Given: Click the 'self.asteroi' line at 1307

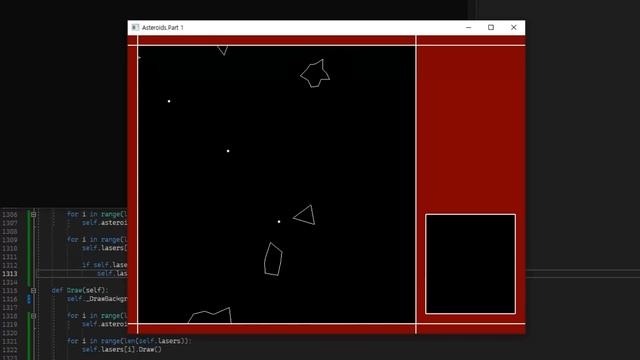Looking at the screenshot, I should click(x=104, y=223).
